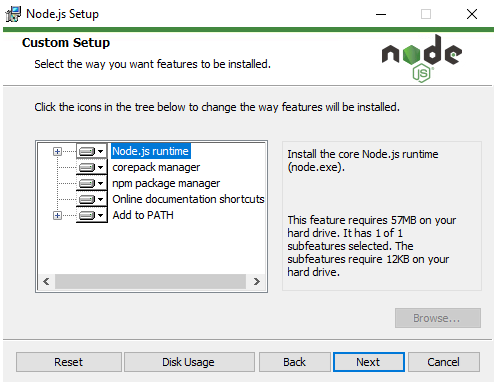Open the Disk Usage dialog
Viewport: 496px width, 382px height.
pyautogui.click(x=189, y=362)
